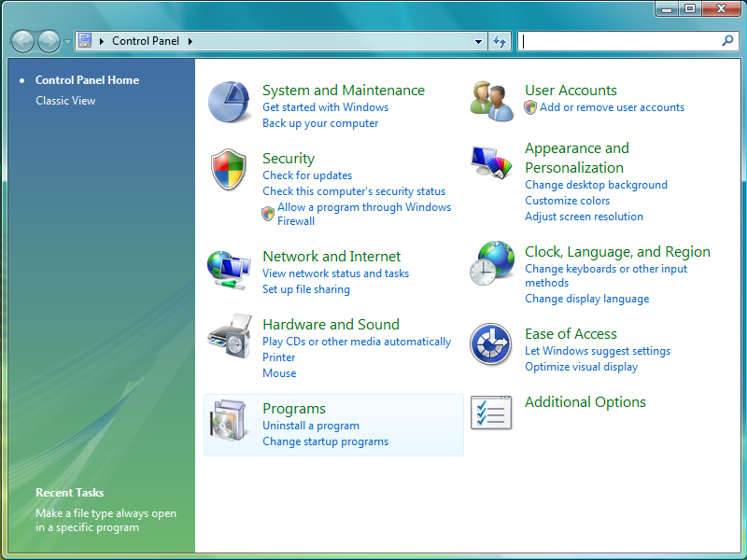Open Clock, Language, and Region heading
The image size is (747, 560).
[617, 251]
